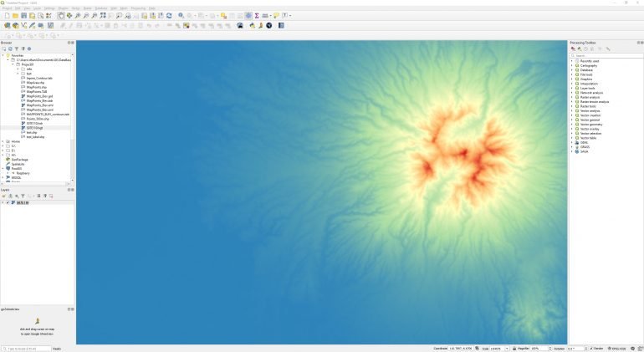Image resolution: width=644 pixels, height=352 pixels.
Task: Select the Recently used toolbox item
Action: coord(590,61)
